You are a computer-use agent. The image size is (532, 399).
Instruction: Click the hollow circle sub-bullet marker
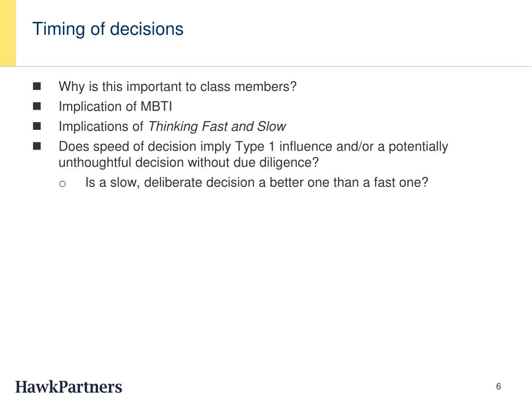[62, 184]
